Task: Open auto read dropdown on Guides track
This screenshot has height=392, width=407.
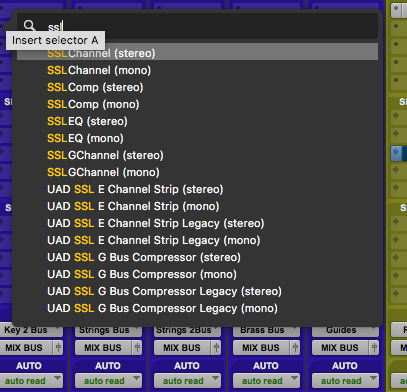Action: tap(345, 381)
